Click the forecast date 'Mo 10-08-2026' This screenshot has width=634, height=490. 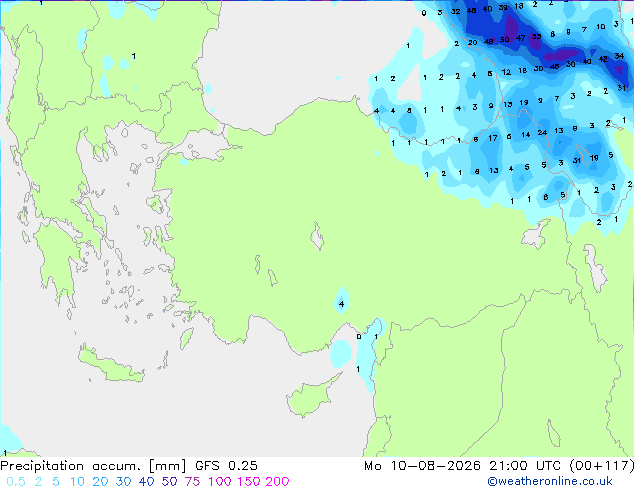(422, 466)
